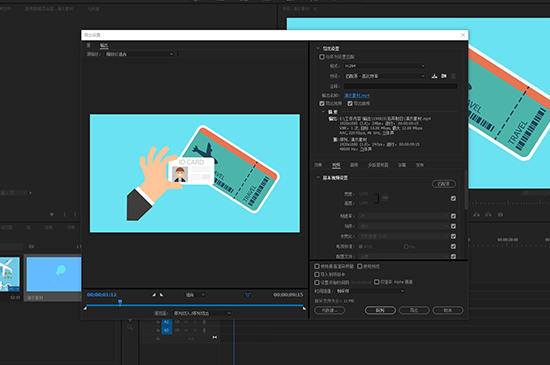Switch to the 多路复用器 tab
Screen dimensions: 550x365
[x=378, y=165]
